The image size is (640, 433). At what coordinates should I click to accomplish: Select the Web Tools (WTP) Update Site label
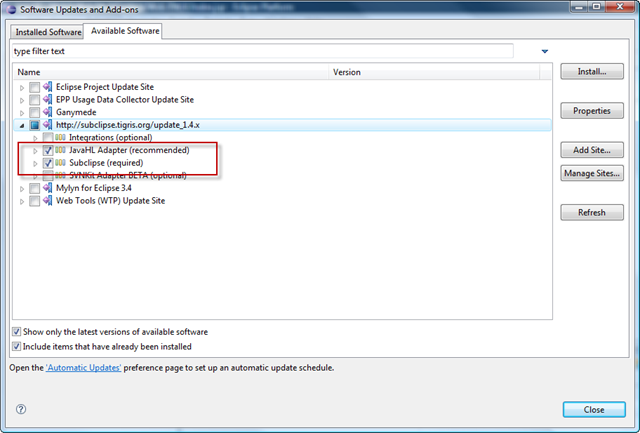(x=111, y=201)
